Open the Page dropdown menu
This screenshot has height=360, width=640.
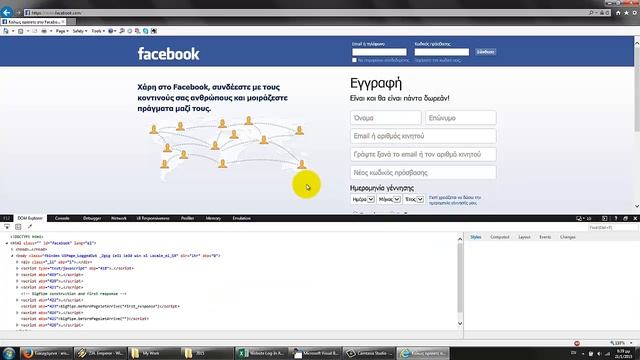[x=62, y=31]
